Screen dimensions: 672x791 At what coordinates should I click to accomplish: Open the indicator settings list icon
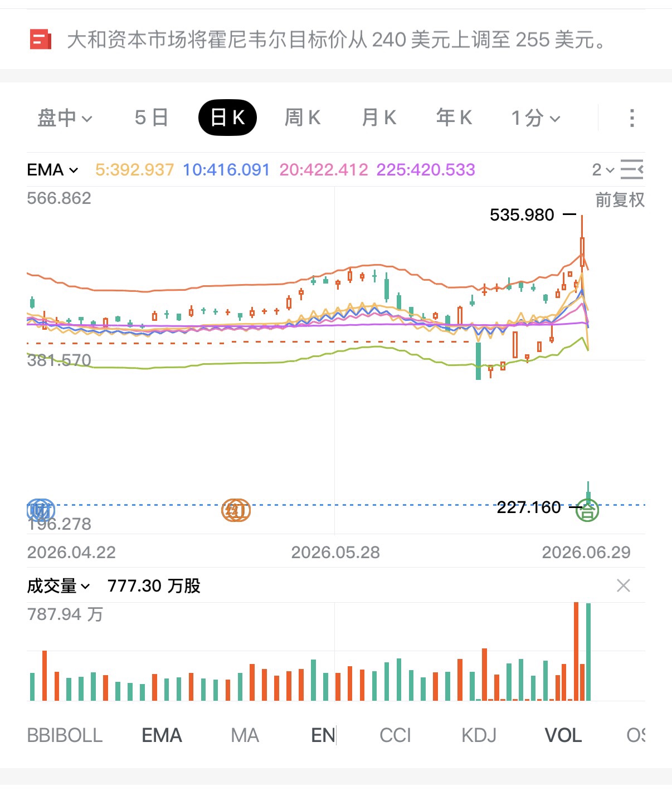point(632,169)
